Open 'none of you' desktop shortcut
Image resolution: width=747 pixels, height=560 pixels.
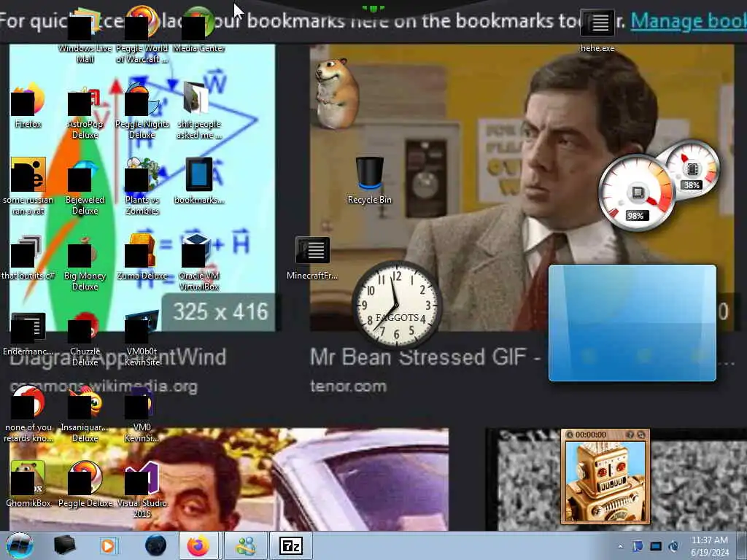click(28, 414)
